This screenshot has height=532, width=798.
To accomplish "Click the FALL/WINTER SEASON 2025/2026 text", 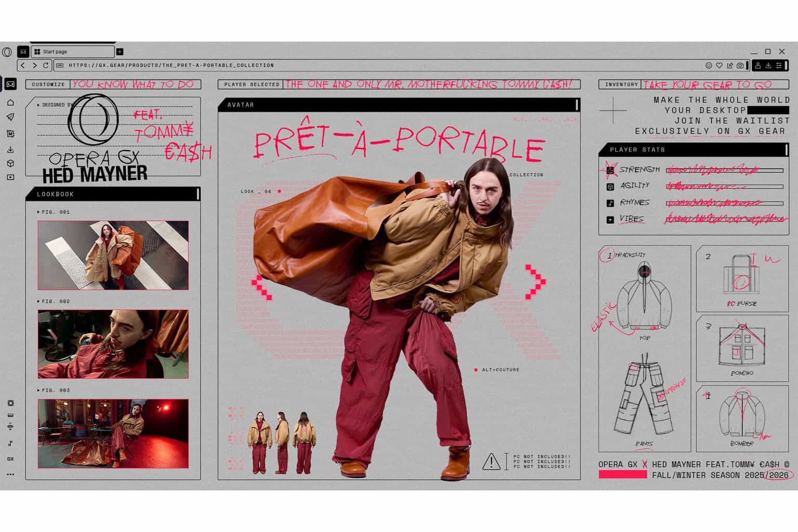I will coord(720,475).
